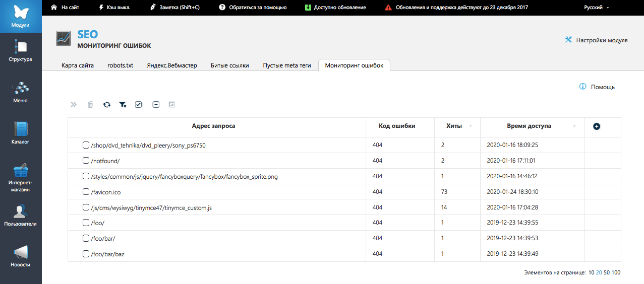Show 100 items per page
644x284 pixels.
click(616, 272)
